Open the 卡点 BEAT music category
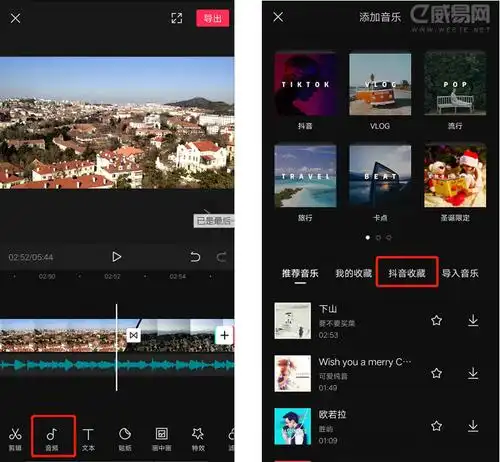The image size is (500, 462). coord(380,182)
